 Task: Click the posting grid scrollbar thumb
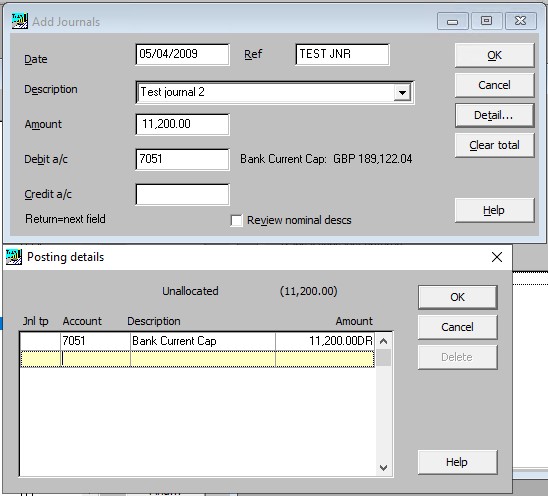click(383, 358)
